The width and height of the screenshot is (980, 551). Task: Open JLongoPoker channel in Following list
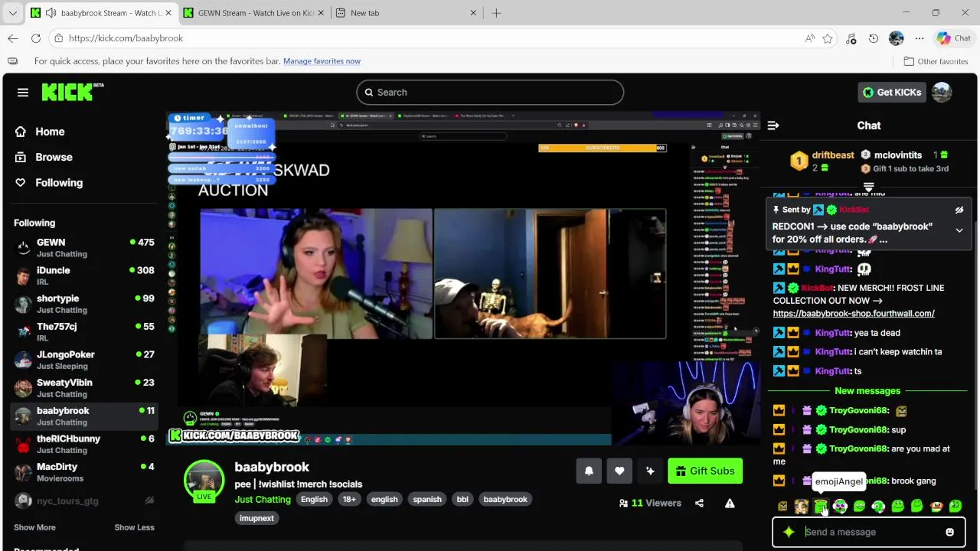click(84, 360)
